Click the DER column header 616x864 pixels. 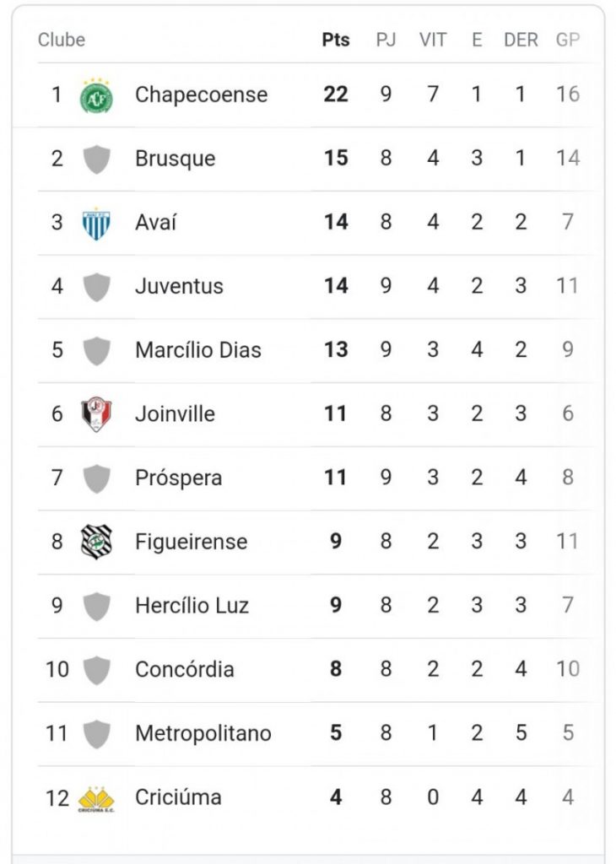[521, 40]
